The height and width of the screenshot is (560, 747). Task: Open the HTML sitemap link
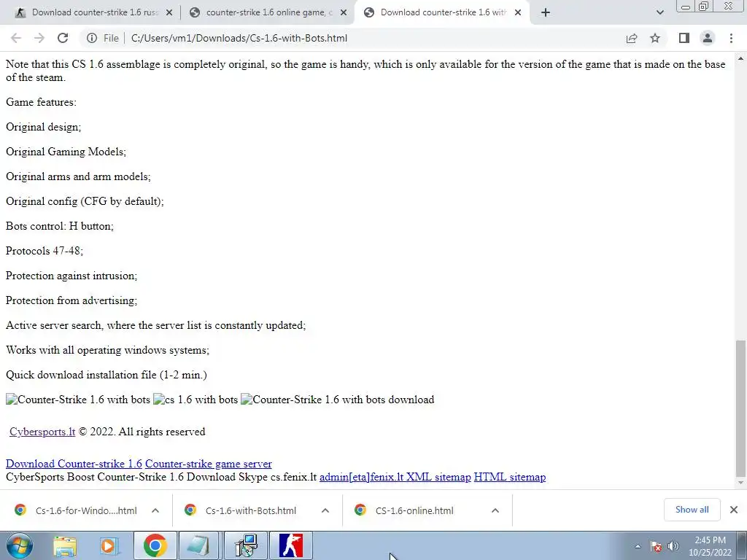coord(510,477)
